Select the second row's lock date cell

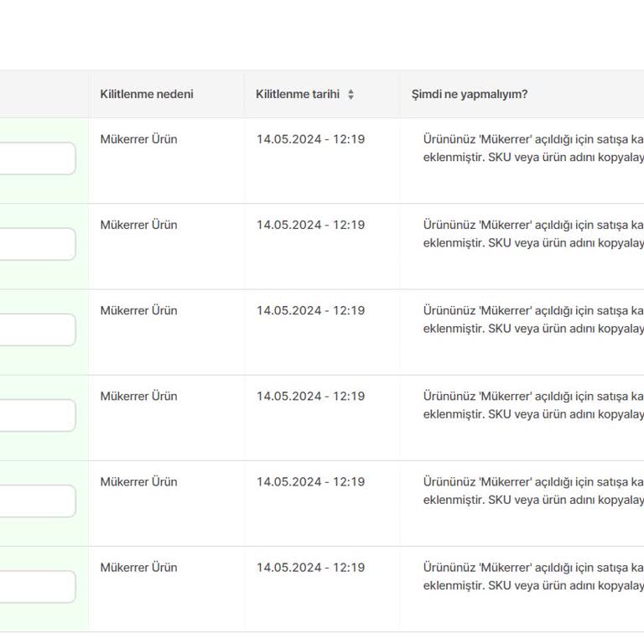(310, 225)
